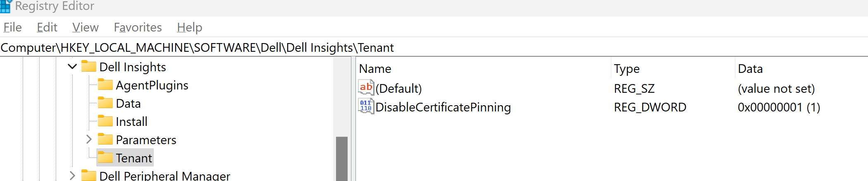Expand the Dell Peripheral Manager key

[x=72, y=176]
